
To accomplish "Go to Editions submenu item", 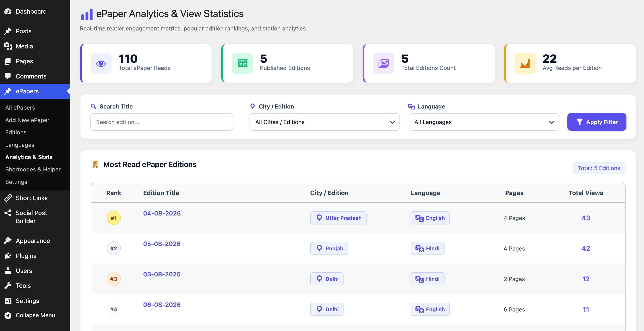I will 16,132.
